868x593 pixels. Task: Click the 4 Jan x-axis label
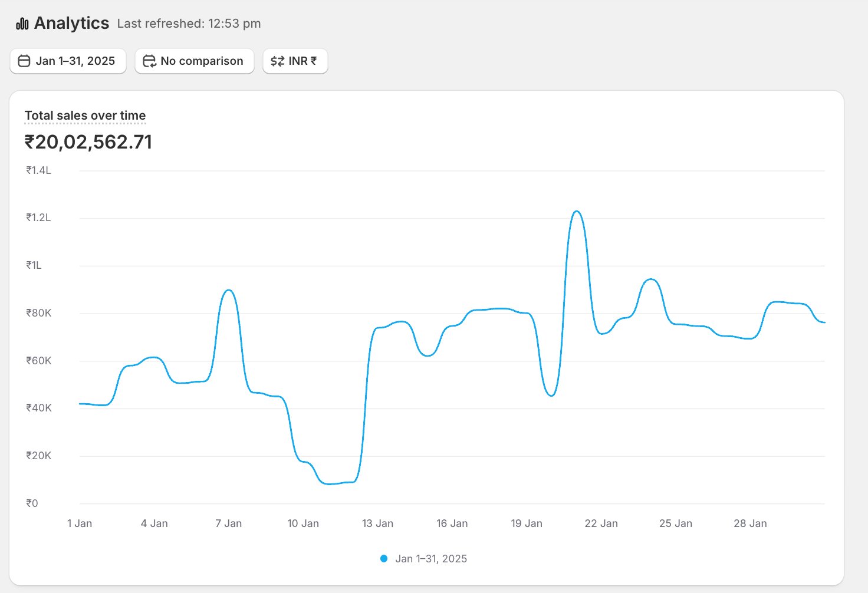pos(154,523)
